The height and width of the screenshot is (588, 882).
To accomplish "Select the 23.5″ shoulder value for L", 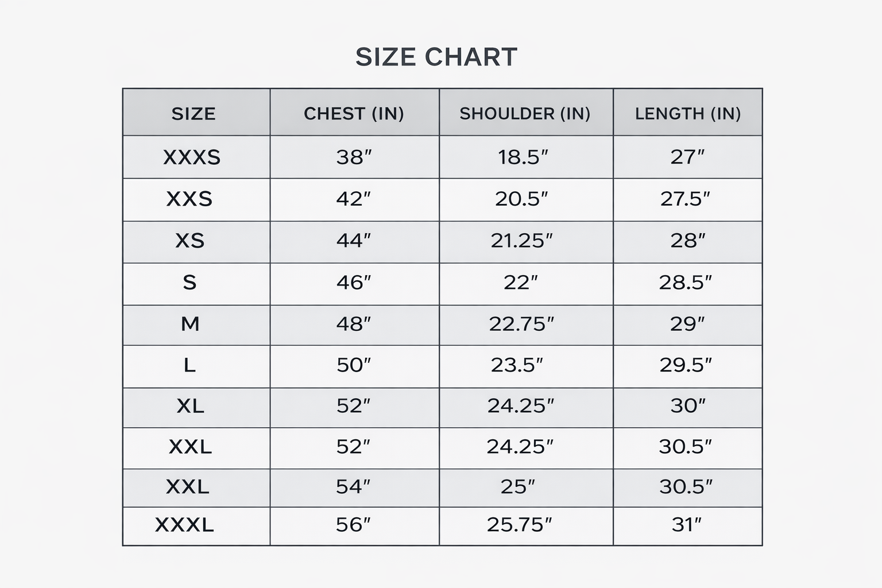I will [x=517, y=365].
